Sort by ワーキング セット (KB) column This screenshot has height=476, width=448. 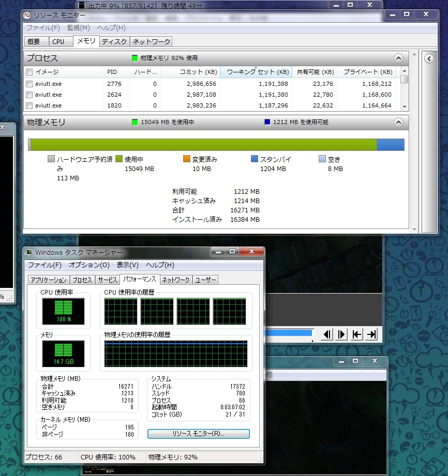pos(257,72)
